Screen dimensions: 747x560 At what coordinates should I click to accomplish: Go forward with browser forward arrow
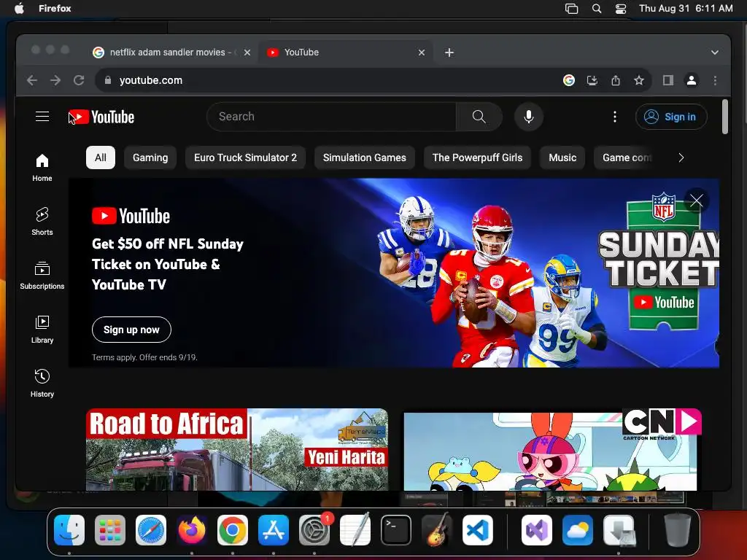(x=55, y=80)
